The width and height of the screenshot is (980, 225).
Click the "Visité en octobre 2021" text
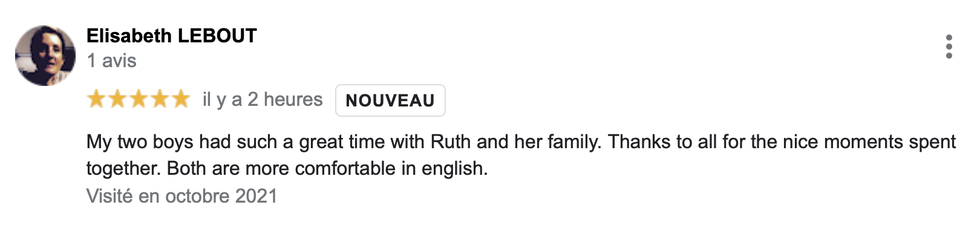coord(182,196)
